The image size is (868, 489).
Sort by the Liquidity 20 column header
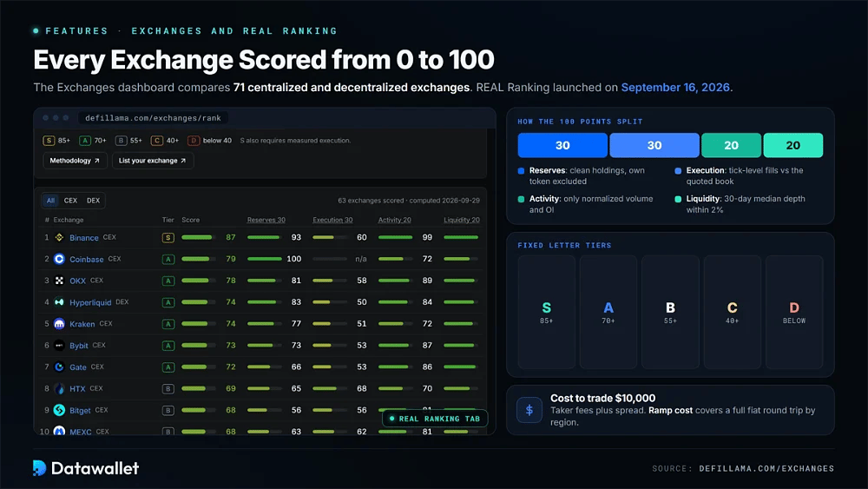(462, 220)
